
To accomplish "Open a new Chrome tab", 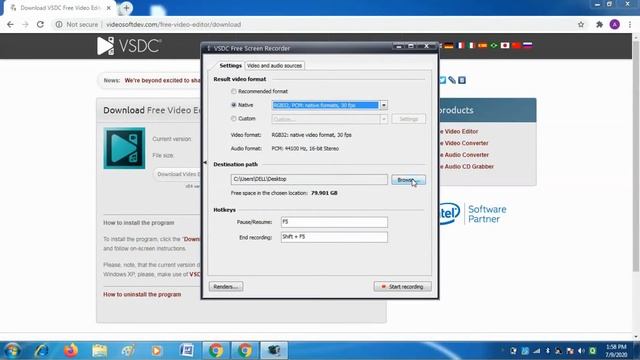I will click(x=127, y=8).
